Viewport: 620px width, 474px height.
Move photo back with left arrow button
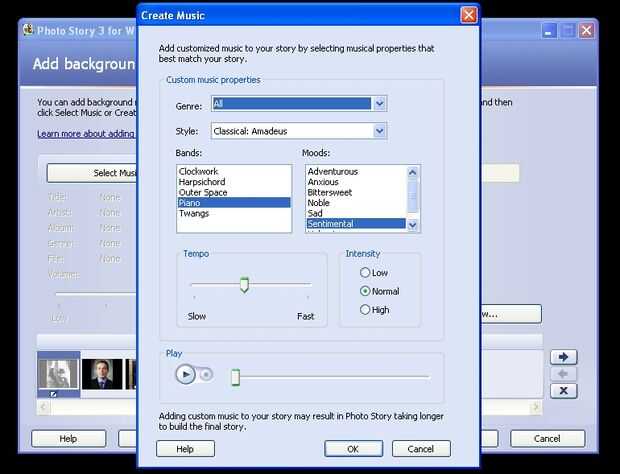(x=563, y=374)
